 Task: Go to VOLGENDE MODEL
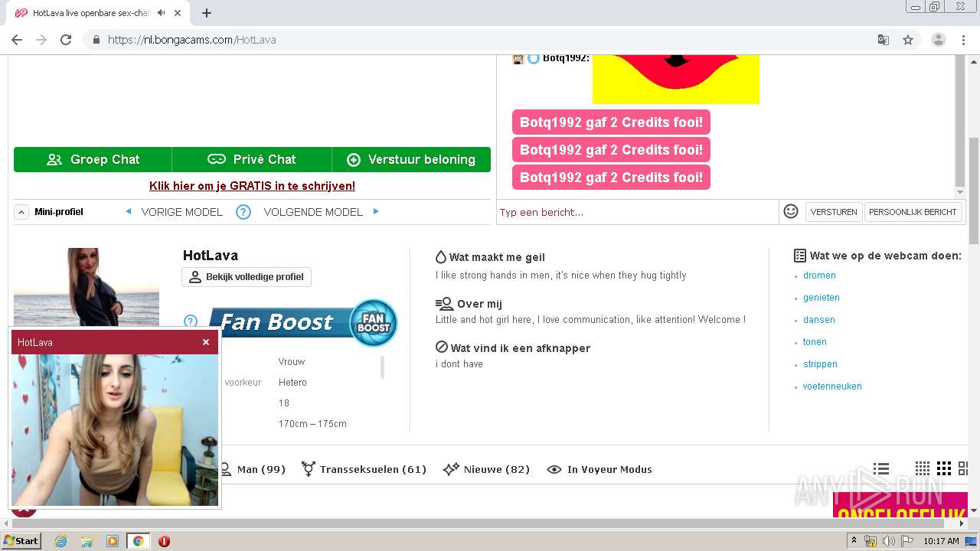tap(321, 212)
